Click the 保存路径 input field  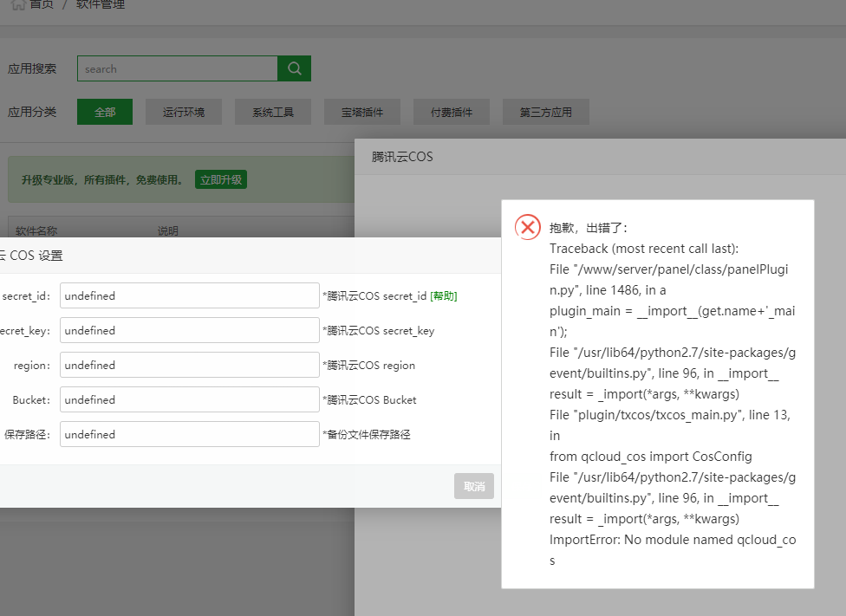click(189, 434)
